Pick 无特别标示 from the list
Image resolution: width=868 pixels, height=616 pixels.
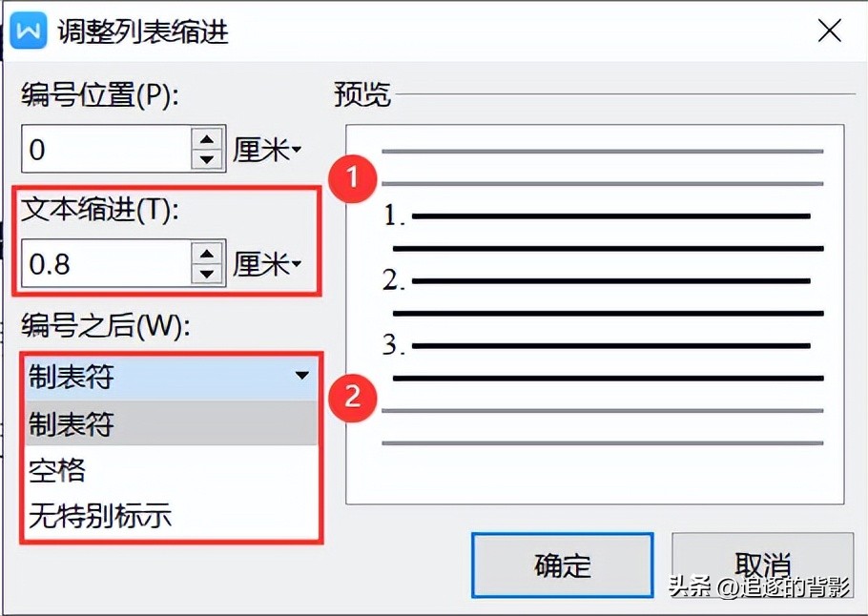tap(172, 515)
